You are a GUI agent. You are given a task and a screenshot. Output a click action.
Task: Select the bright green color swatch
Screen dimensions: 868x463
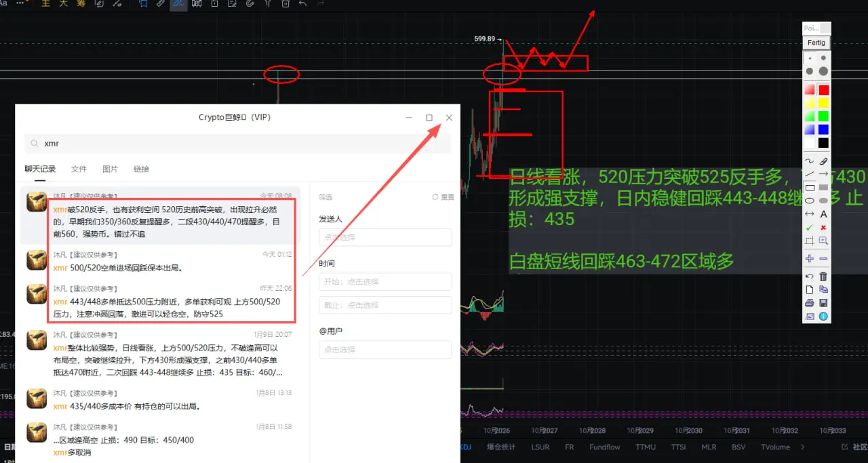point(823,116)
